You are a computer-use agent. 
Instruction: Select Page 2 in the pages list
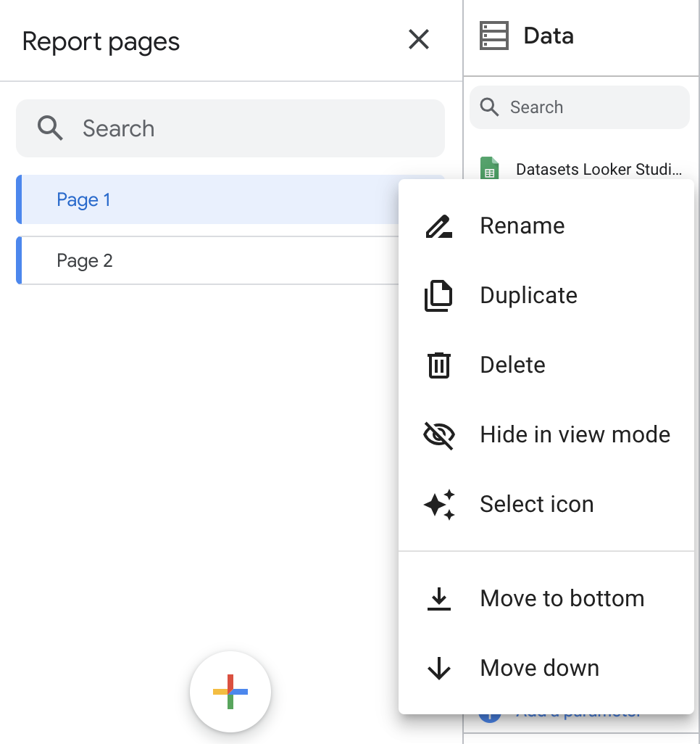(85, 260)
